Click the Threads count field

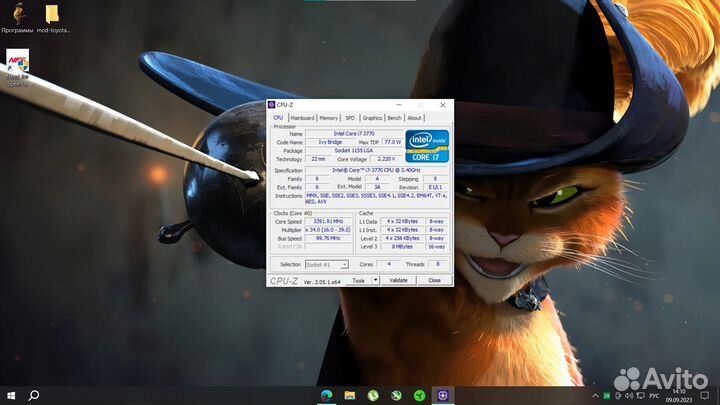pos(438,264)
